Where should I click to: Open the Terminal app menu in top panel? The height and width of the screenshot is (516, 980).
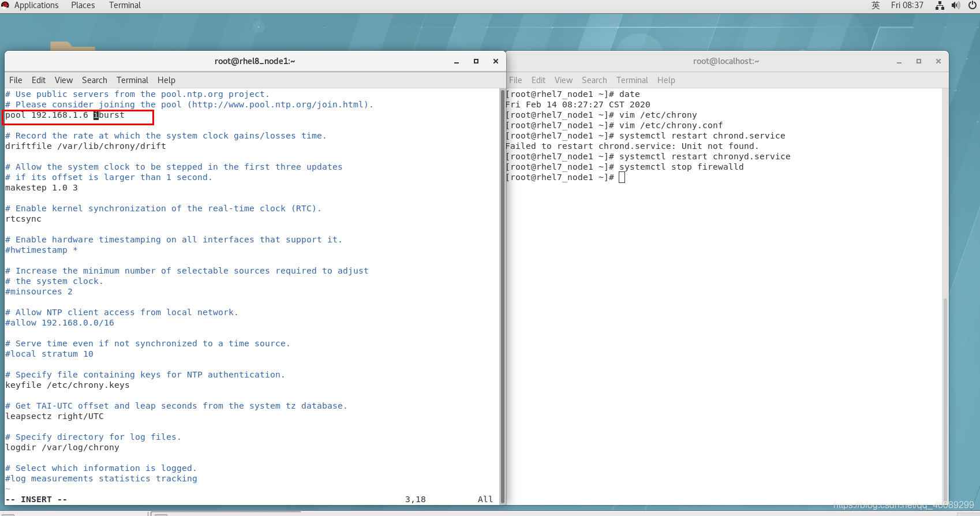click(x=125, y=5)
